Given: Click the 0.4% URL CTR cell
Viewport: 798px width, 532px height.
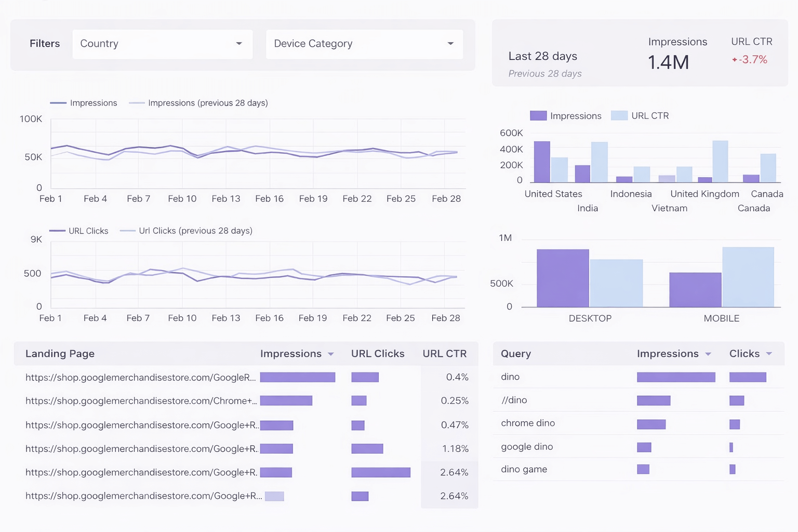Looking at the screenshot, I should click(x=457, y=377).
